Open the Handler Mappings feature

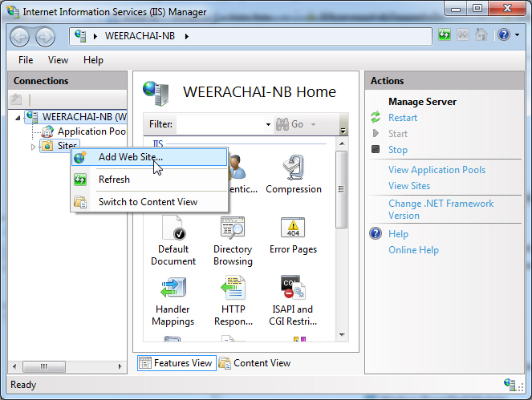point(173,301)
